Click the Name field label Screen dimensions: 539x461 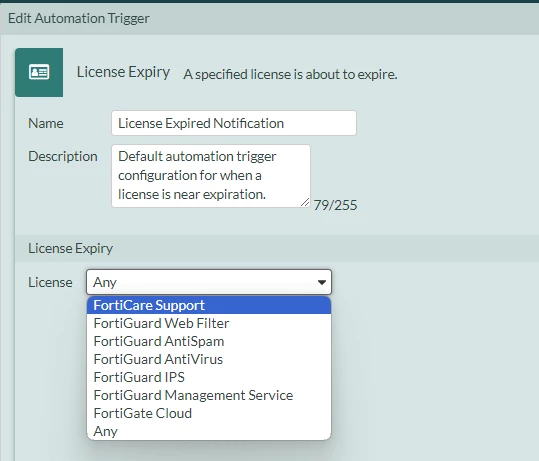click(x=46, y=123)
